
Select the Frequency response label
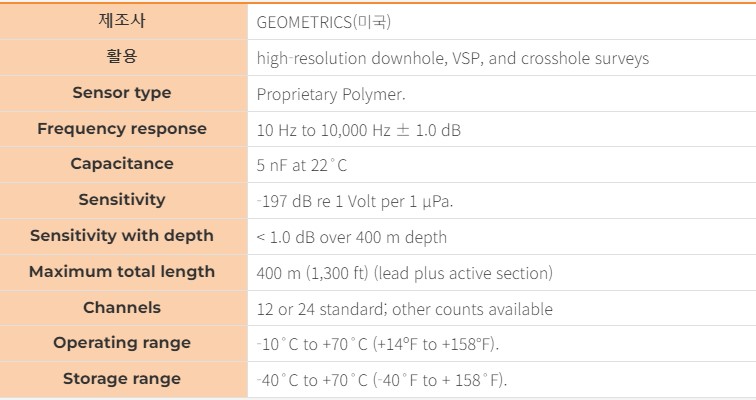(122, 129)
